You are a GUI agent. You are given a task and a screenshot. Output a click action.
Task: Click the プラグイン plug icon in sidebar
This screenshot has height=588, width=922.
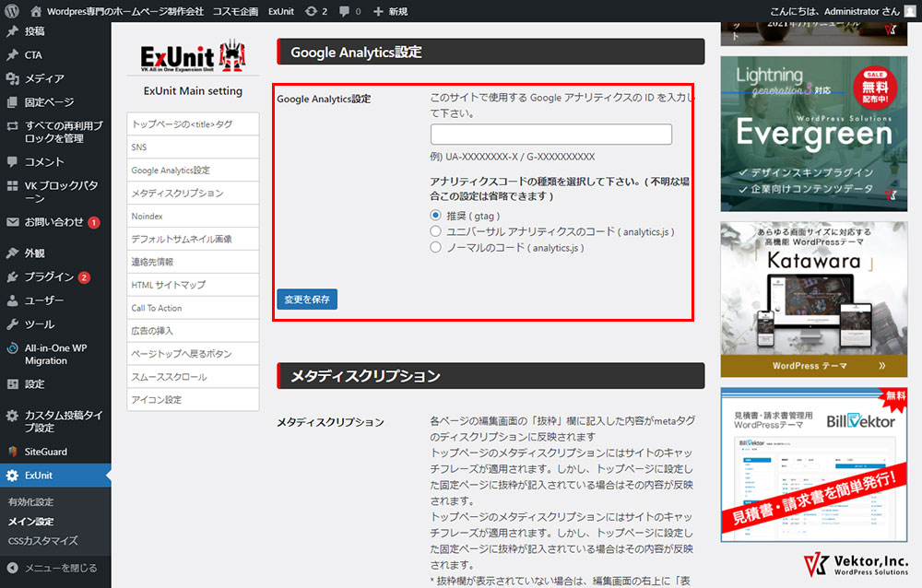point(12,276)
